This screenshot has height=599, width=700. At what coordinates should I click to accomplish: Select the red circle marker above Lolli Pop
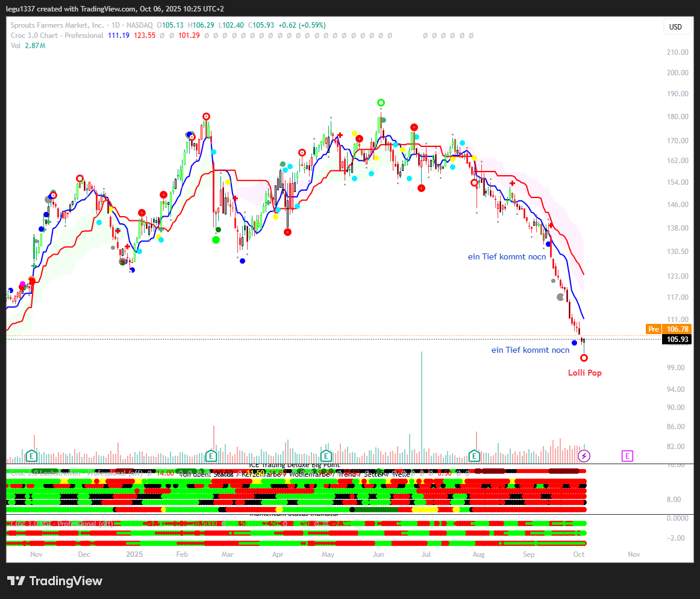click(x=584, y=358)
